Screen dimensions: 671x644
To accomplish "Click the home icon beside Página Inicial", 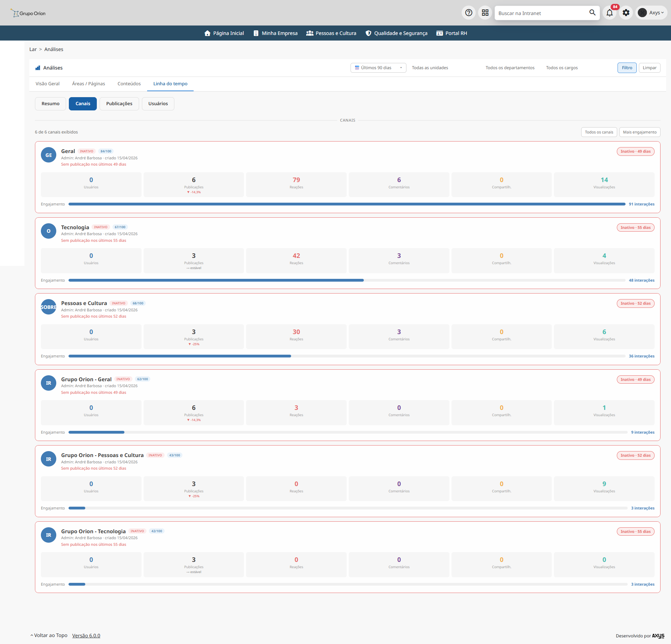I will click(207, 33).
